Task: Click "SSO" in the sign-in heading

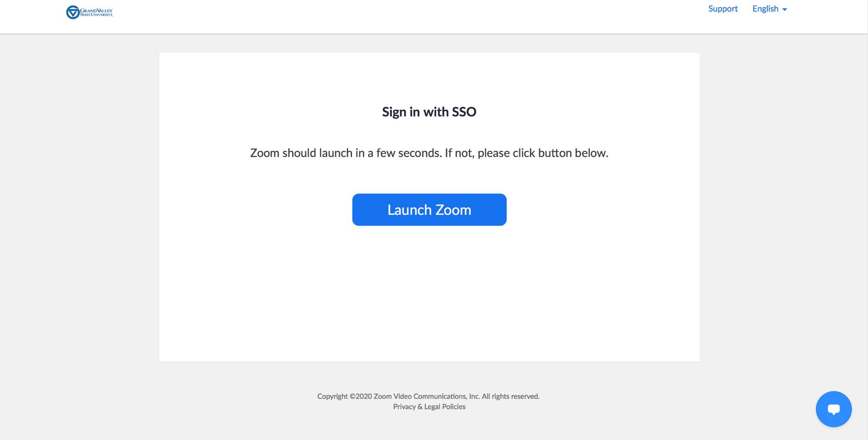Action: (464, 112)
